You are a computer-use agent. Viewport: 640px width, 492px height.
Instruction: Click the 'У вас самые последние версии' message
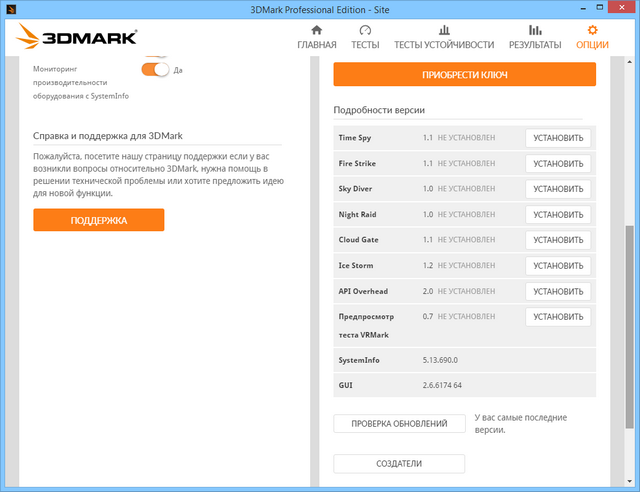click(x=520, y=423)
